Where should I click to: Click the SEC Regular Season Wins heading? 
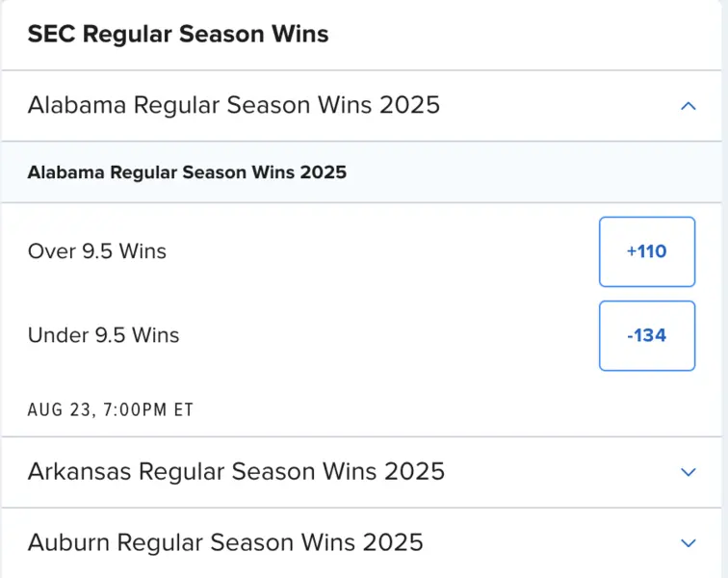tap(178, 35)
